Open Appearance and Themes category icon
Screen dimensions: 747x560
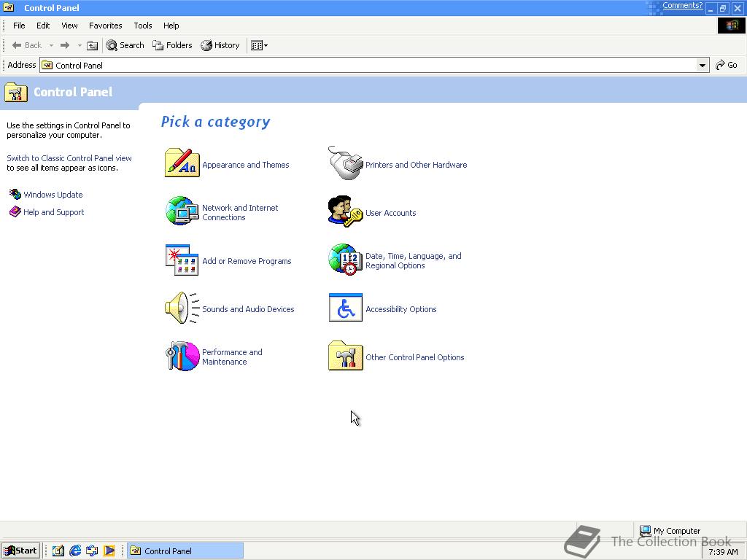pyautogui.click(x=182, y=163)
